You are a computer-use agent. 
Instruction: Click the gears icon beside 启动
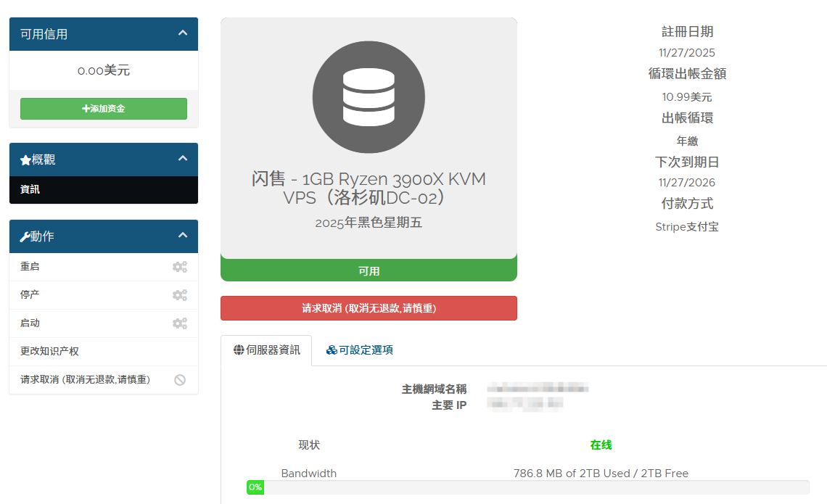(x=179, y=323)
